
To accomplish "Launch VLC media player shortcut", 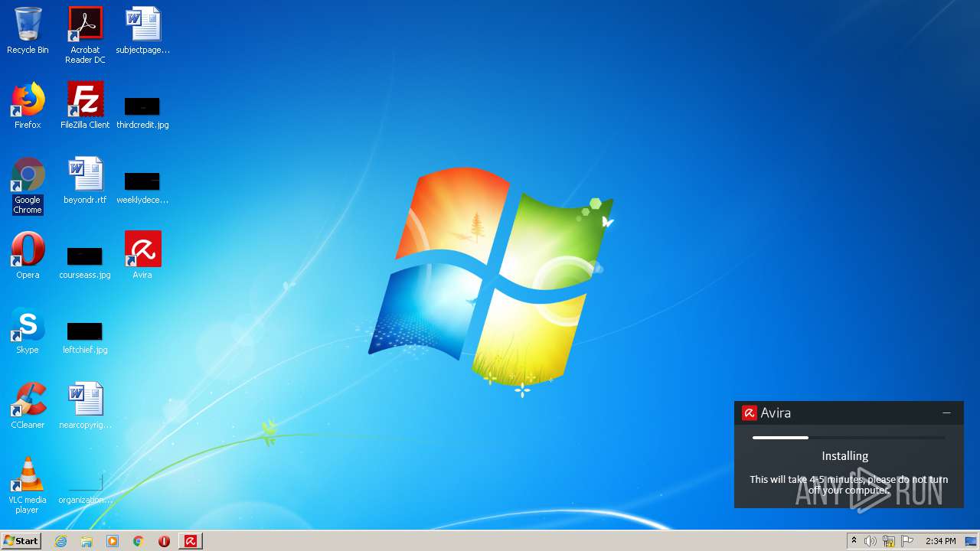I will point(28,485).
